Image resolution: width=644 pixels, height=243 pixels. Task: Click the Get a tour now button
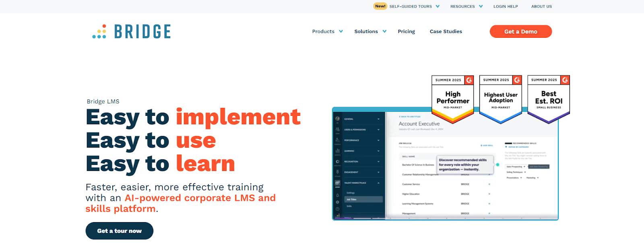tap(119, 231)
